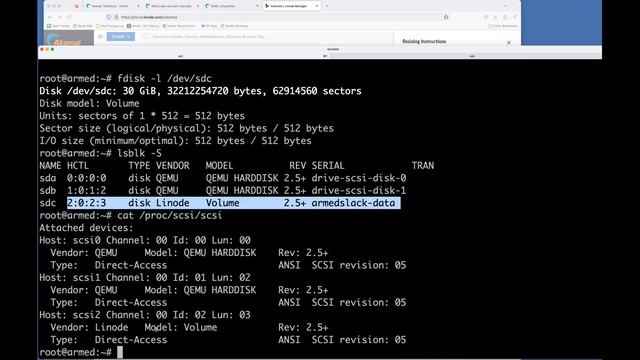Viewport: 640px width, 360px height.
Task: Click the 'Attached devices:' line
Action: pos(86,228)
